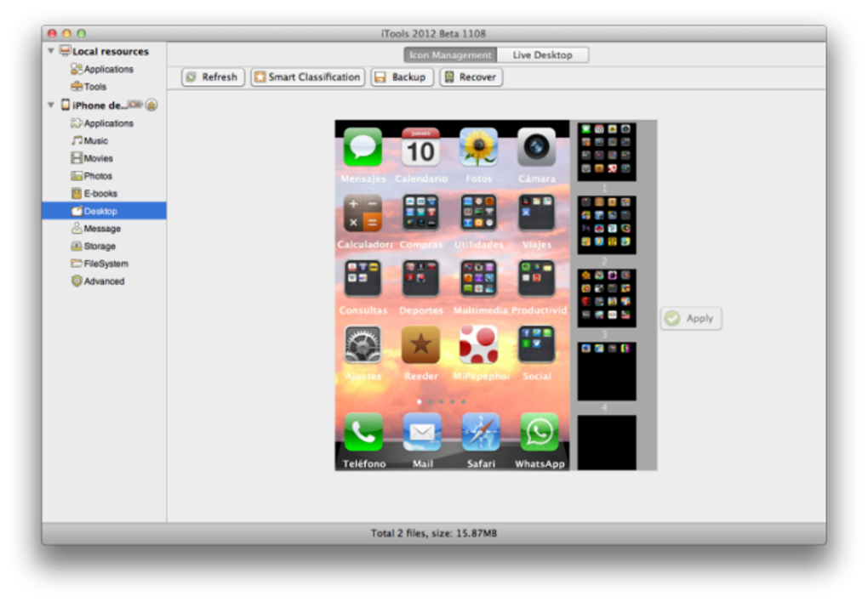Select the Viajes folder icon
868x602 pixels.
(536, 213)
